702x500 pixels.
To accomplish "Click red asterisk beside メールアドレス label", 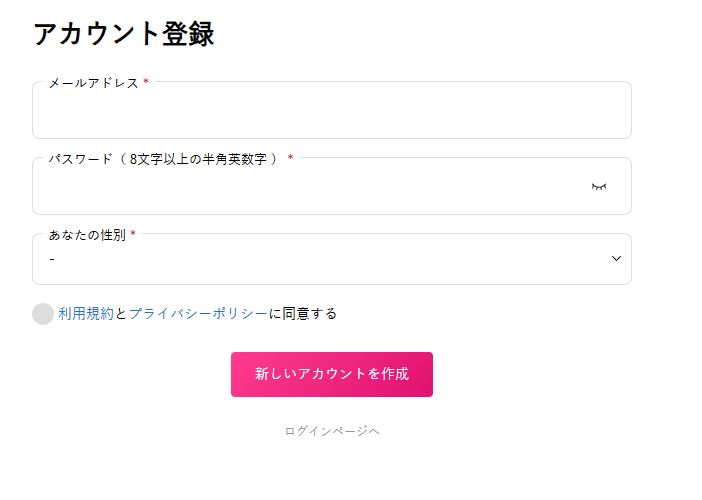I will (x=146, y=83).
